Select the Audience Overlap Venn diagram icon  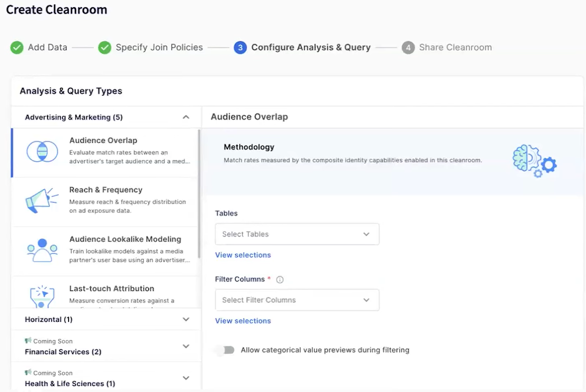pos(42,152)
